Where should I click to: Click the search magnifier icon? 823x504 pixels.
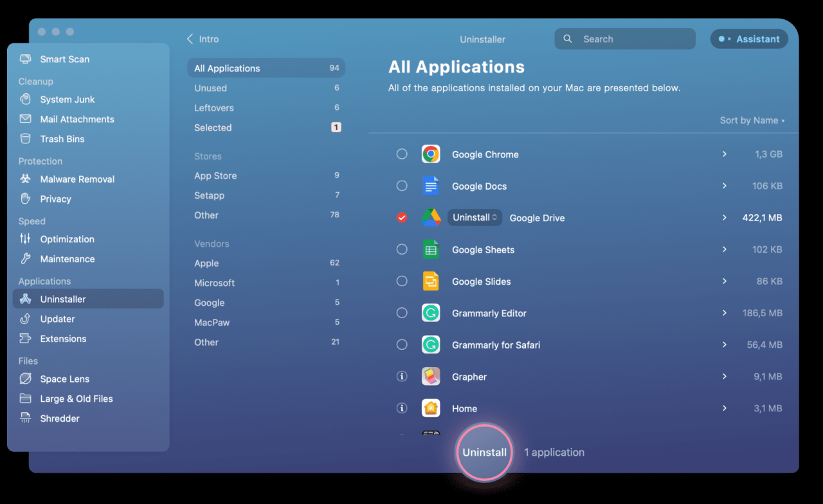[x=568, y=39]
